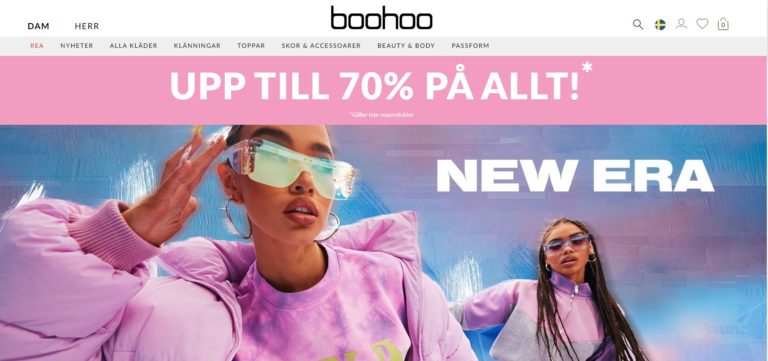Screen dimensions: 768x361
Task: Open the PASSFORM menu
Action: 470,46
